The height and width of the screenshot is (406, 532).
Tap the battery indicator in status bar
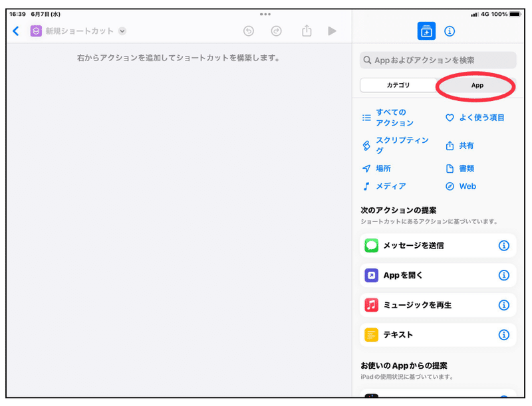[x=515, y=14]
